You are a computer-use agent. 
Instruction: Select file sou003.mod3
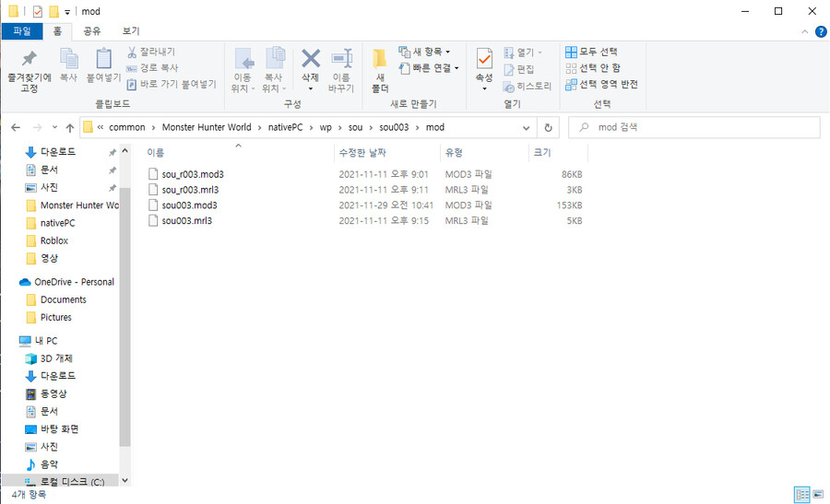point(189,205)
